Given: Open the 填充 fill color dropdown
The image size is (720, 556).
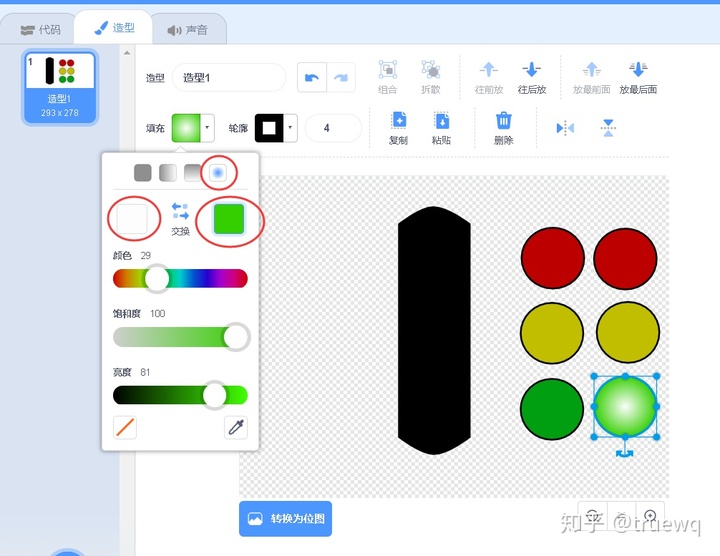Looking at the screenshot, I should [x=193, y=128].
